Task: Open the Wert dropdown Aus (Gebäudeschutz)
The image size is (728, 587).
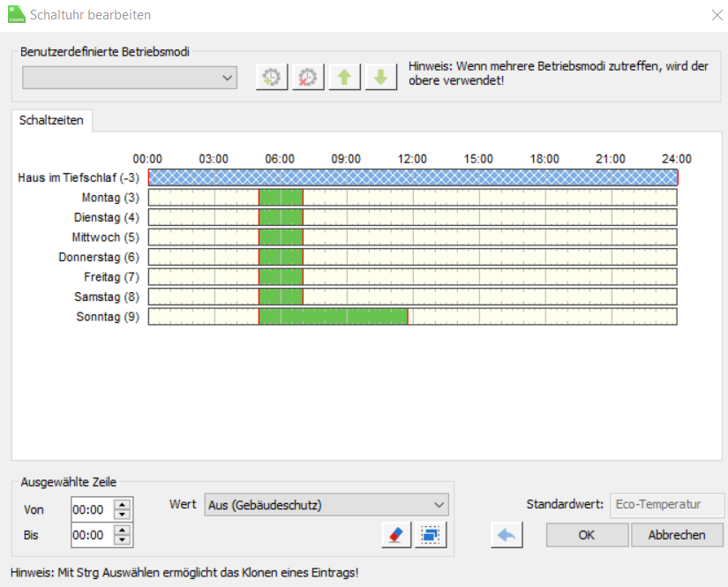Action: [326, 505]
